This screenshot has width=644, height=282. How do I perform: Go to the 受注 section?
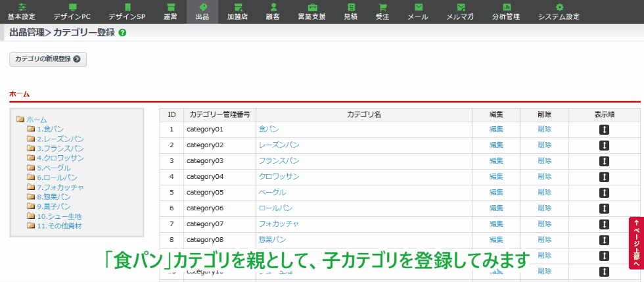(382, 12)
